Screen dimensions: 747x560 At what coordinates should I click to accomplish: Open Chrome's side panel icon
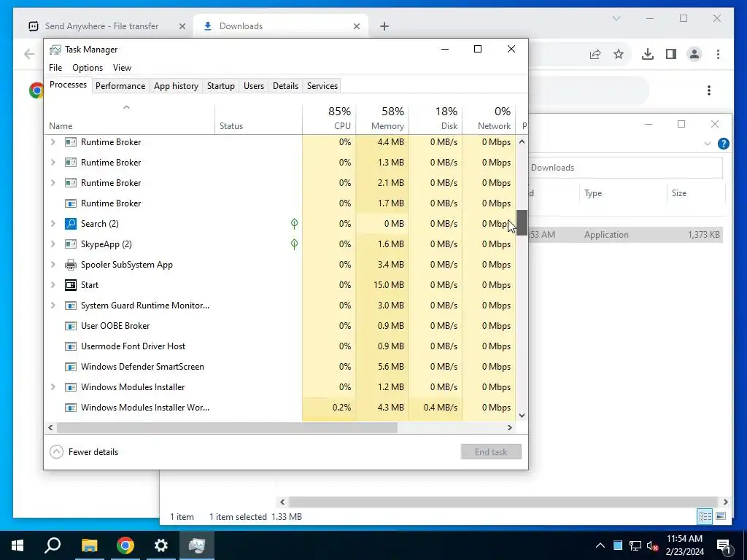(x=671, y=54)
